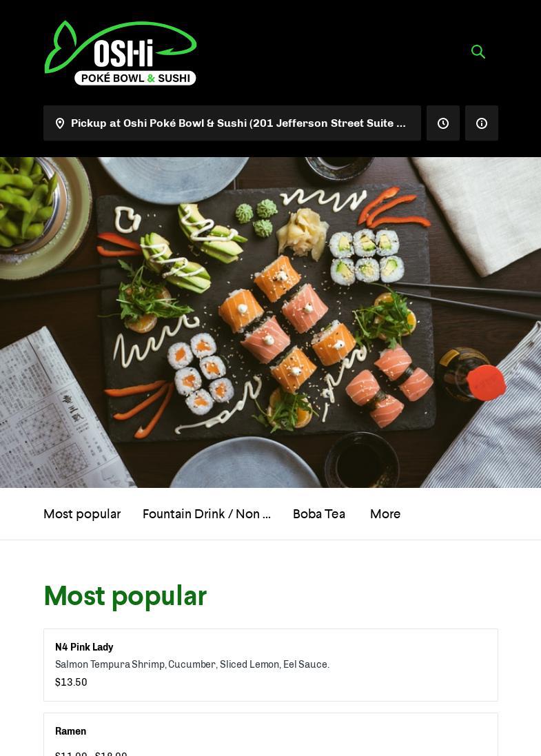This screenshot has height=756, width=541.
Task: Go to the Boba Tea category
Action: pyautogui.click(x=318, y=514)
